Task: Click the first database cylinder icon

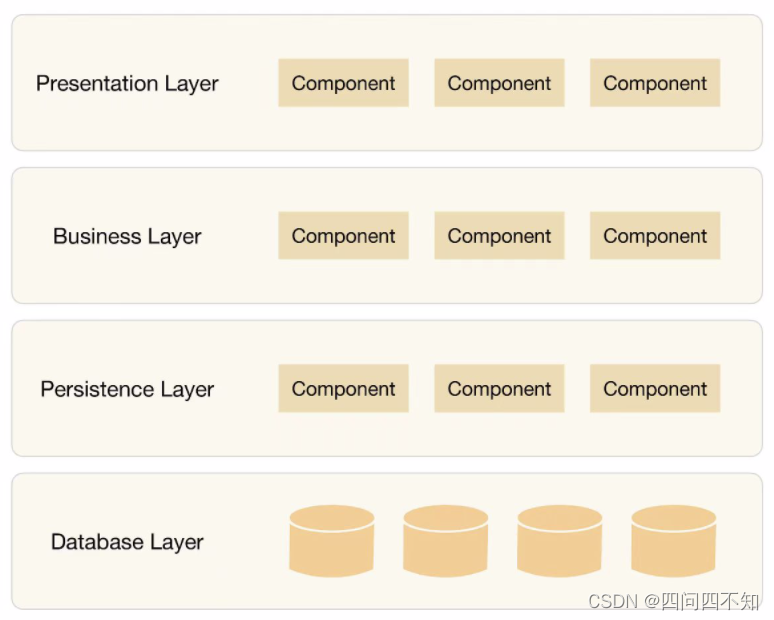Action: point(332,541)
